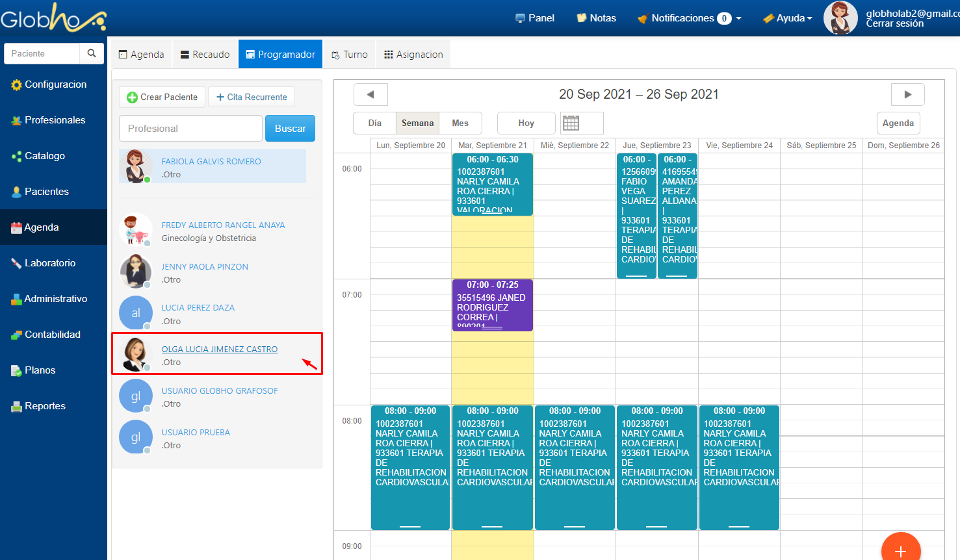
Task: Switch calendar to Día view
Action: [x=374, y=123]
